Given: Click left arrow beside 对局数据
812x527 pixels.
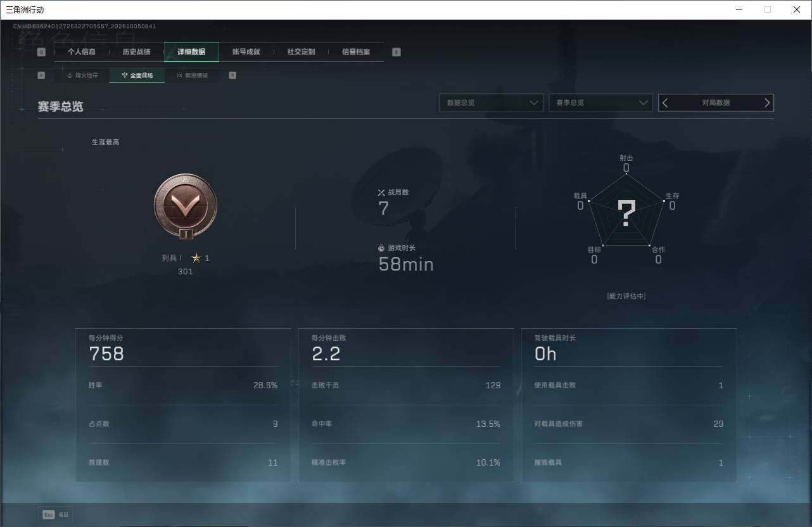Looking at the screenshot, I should [x=665, y=103].
